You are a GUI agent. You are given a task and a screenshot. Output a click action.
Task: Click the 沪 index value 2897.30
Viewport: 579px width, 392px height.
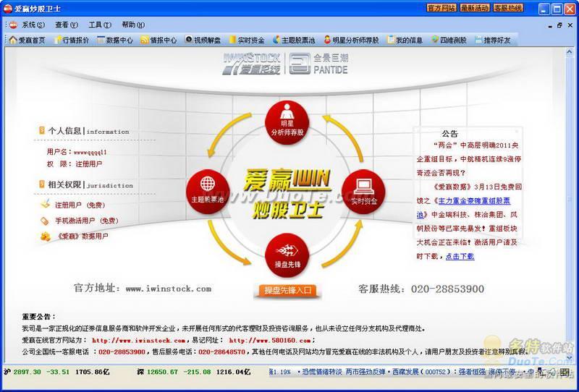28,372
